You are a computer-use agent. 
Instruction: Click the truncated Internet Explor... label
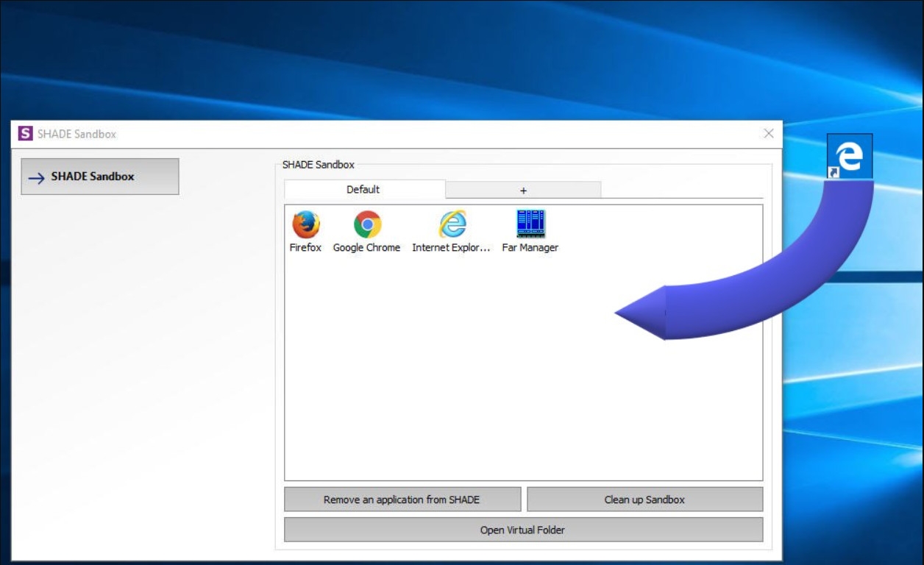[451, 248]
